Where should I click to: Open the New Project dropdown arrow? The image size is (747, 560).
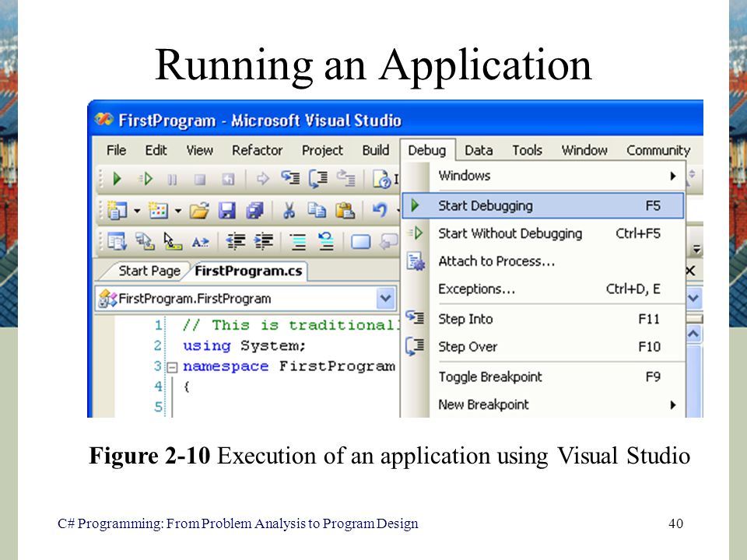pyautogui.click(x=137, y=211)
